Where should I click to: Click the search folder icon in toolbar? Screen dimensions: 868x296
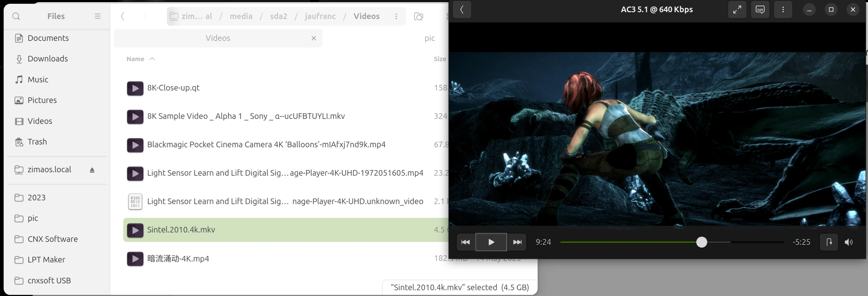coord(419,17)
